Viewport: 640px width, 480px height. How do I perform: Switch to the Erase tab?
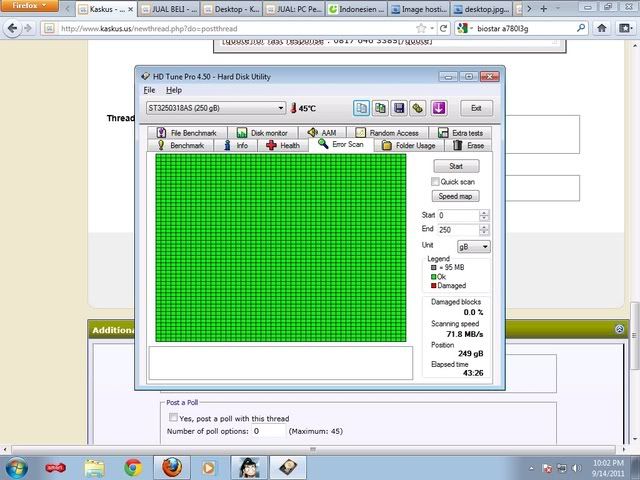point(468,146)
